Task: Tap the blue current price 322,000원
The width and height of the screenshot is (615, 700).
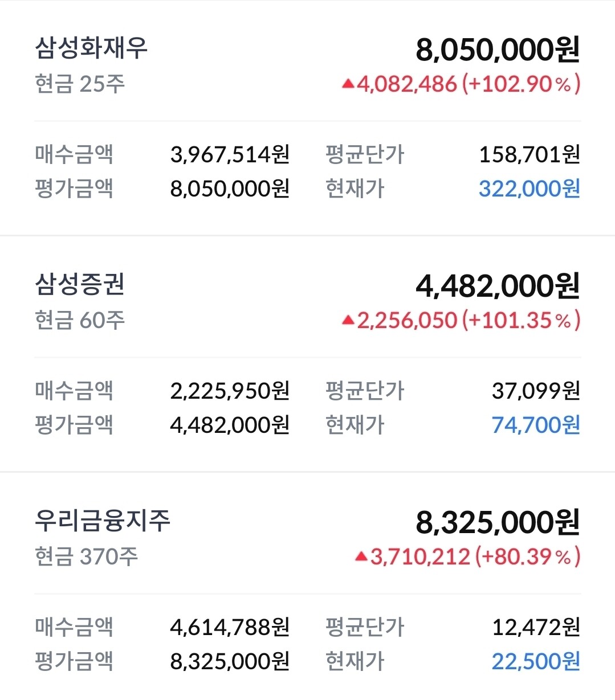Action: (x=529, y=189)
